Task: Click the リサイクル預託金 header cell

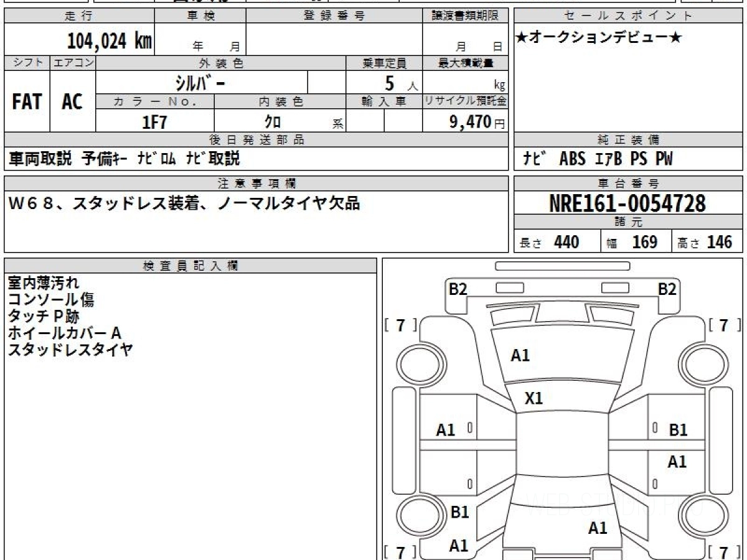Action: [x=466, y=101]
